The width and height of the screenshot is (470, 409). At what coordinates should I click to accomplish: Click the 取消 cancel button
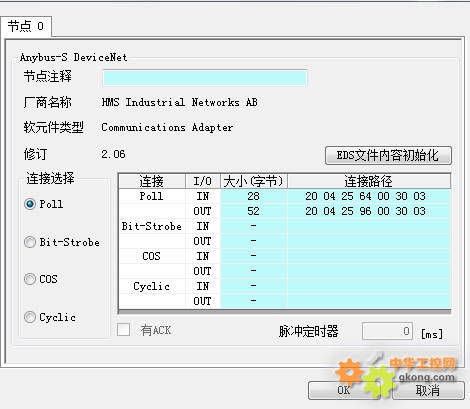coord(428,390)
